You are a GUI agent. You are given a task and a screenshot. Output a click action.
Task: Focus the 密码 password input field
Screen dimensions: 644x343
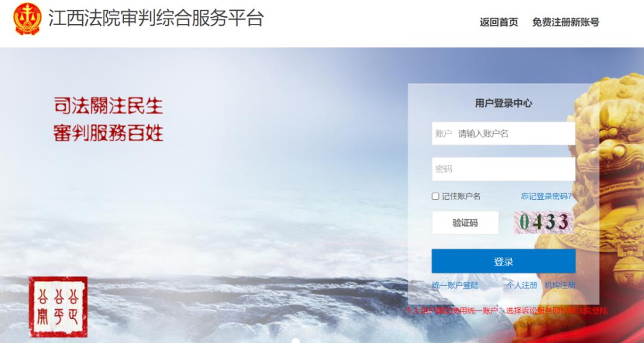click(x=503, y=169)
